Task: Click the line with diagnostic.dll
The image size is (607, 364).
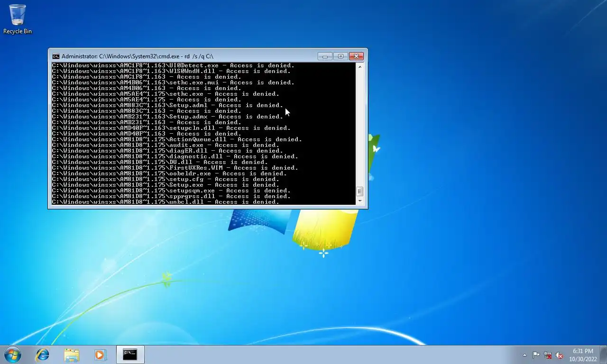Action: click(x=175, y=156)
